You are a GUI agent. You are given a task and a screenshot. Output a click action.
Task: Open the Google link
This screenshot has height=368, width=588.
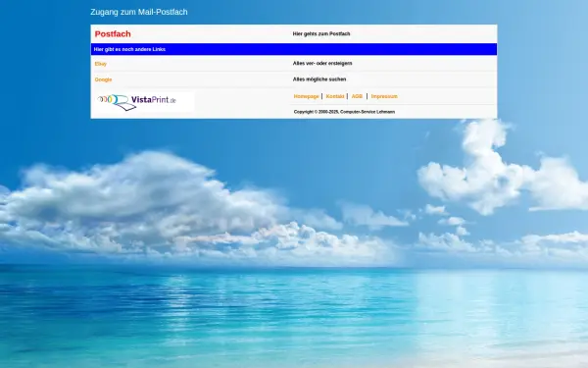[103, 79]
